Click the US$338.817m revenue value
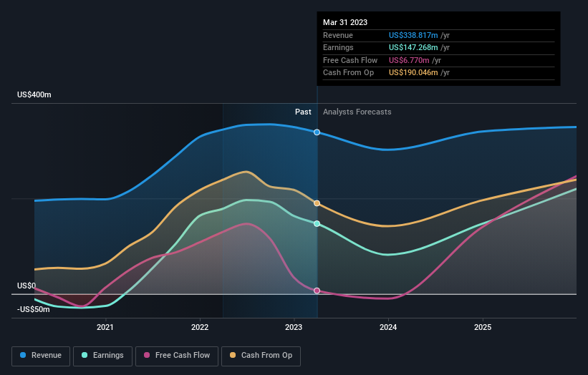Viewport: 588px width, 375px height. tap(413, 35)
